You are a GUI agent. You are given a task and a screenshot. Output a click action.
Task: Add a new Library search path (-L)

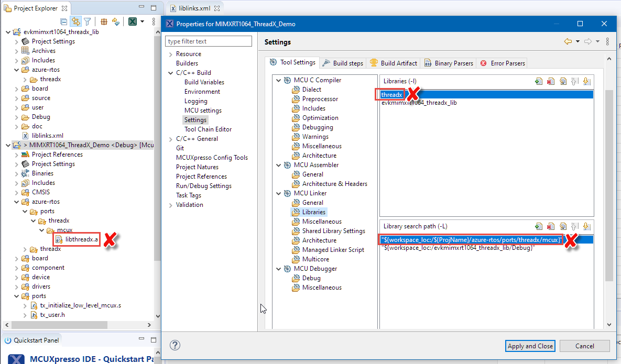point(538,226)
